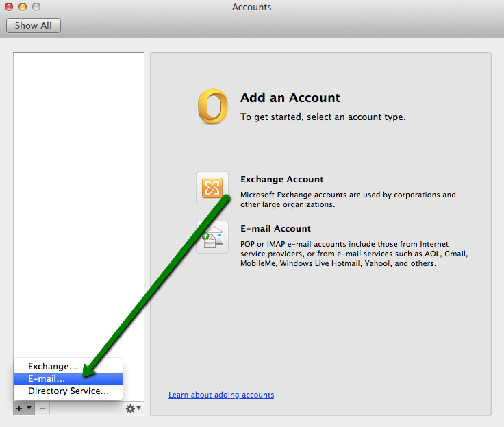Click the Show All button
The height and width of the screenshot is (427, 504).
point(34,25)
